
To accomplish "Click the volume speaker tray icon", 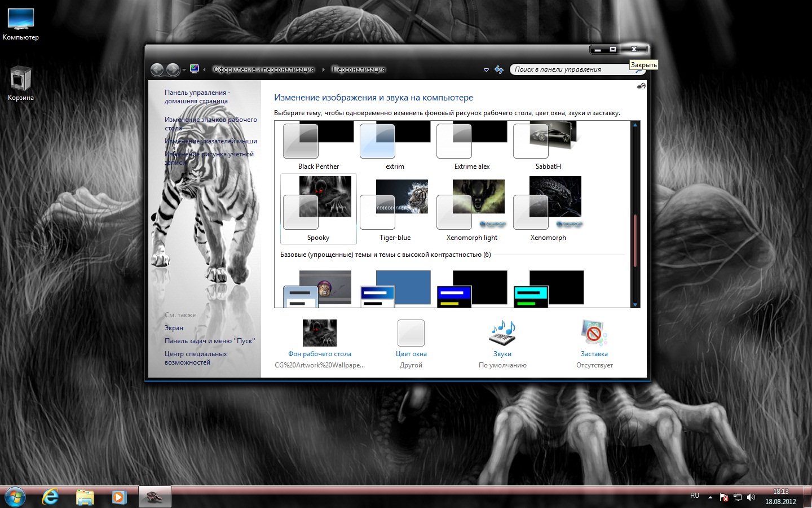I will 751,497.
